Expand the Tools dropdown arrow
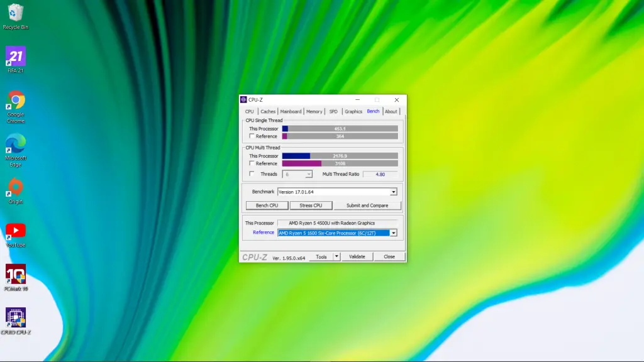The width and height of the screenshot is (644, 362). [x=336, y=256]
